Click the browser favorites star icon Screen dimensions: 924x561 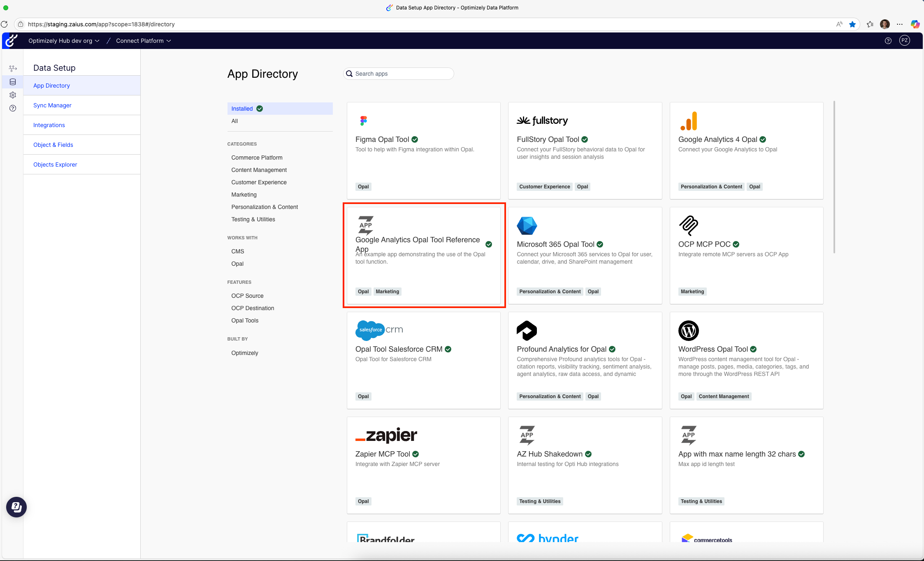coord(852,24)
